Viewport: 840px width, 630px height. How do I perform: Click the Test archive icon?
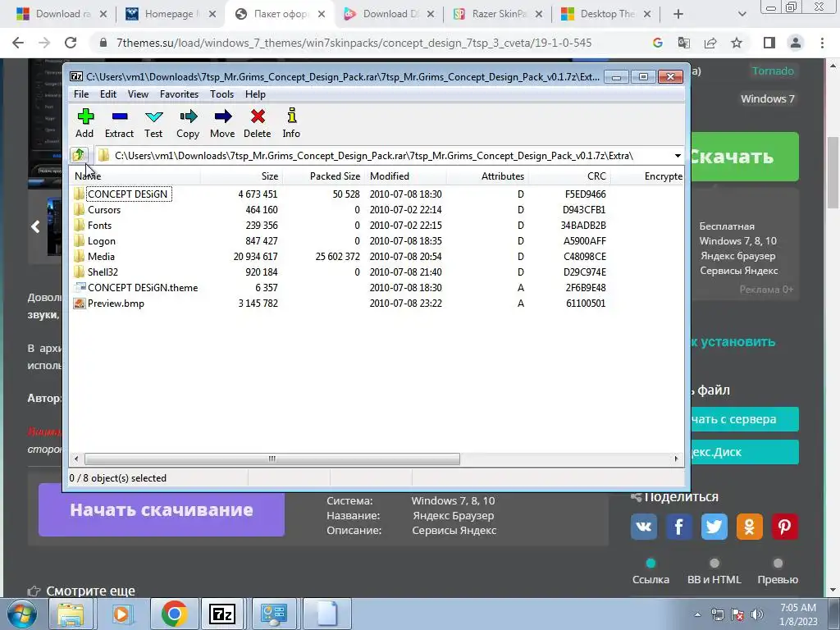153,116
